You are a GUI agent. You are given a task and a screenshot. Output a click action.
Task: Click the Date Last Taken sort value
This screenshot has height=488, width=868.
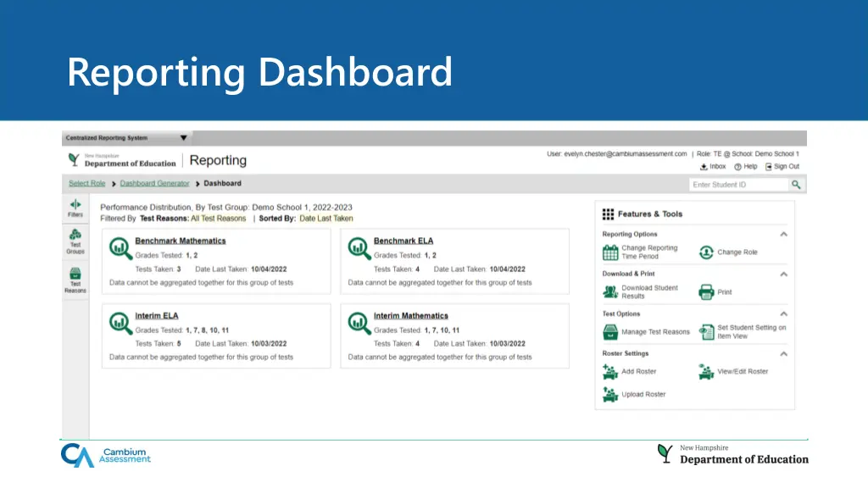326,219
